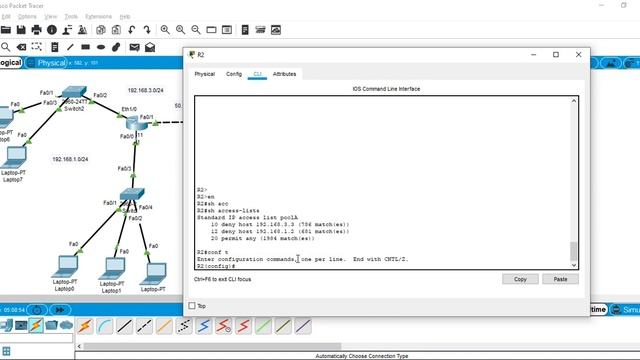Image resolution: width=640 pixels, height=360 pixels.
Task: Choose the orange Fiber cable
Action: coord(164,326)
